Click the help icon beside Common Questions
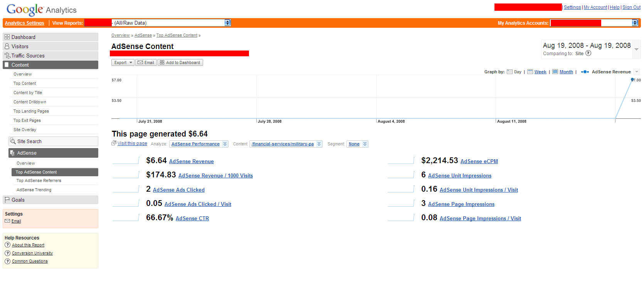The height and width of the screenshot is (285, 644). [x=7, y=261]
